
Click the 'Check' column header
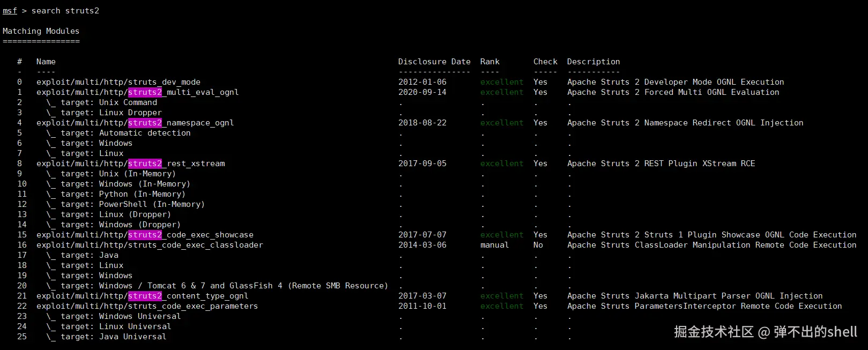tap(545, 62)
